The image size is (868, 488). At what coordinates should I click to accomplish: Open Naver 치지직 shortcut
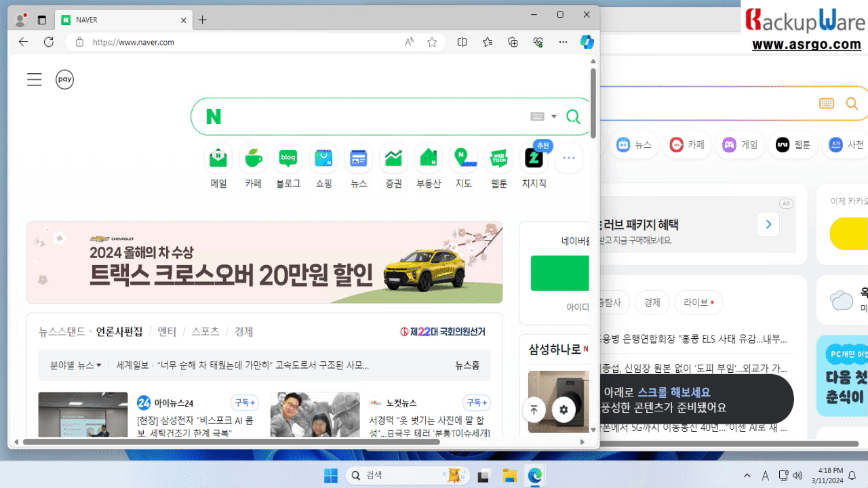[x=534, y=166]
